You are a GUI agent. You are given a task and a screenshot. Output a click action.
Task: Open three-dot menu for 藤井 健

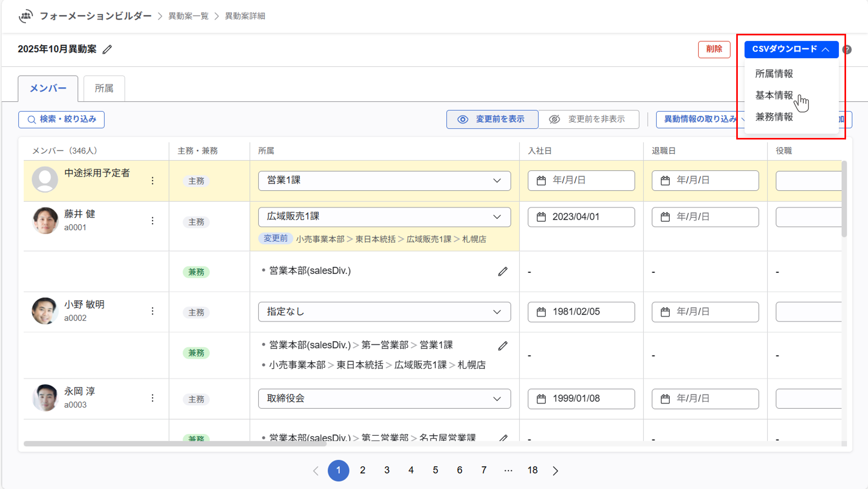(x=153, y=221)
